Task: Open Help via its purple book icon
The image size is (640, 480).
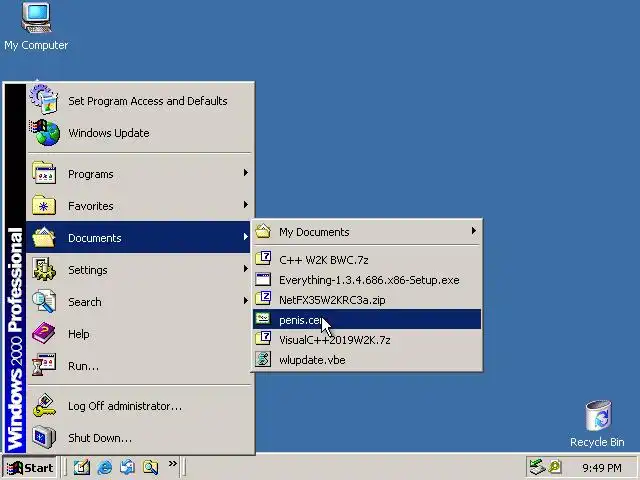Action: pyautogui.click(x=44, y=333)
